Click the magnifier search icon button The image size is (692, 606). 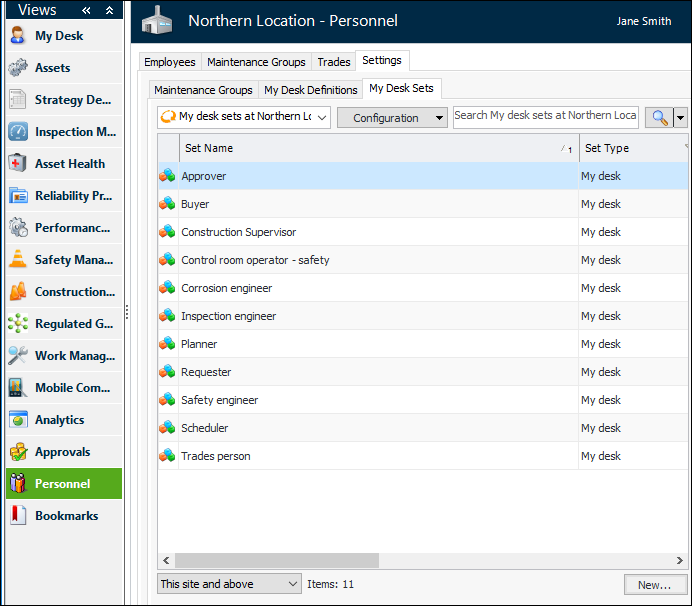click(x=659, y=118)
